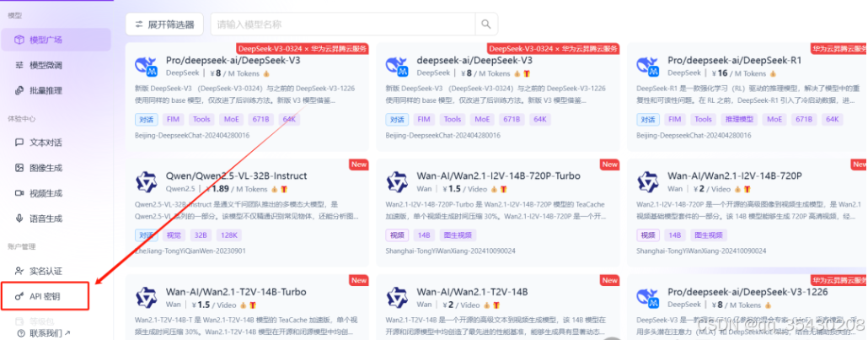The width and height of the screenshot is (868, 340).
Task: Click 128K tag on Qwen2.5-VL card
Action: (228, 235)
